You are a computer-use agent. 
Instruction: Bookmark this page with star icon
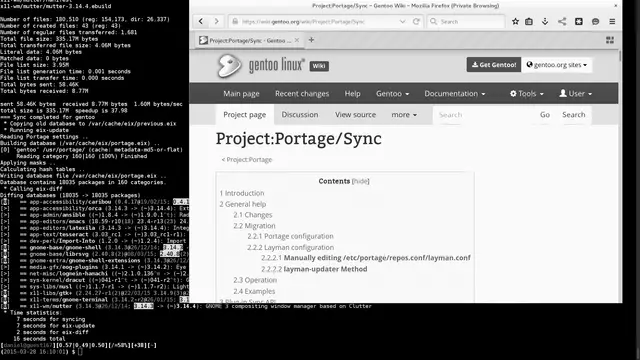click(515, 22)
